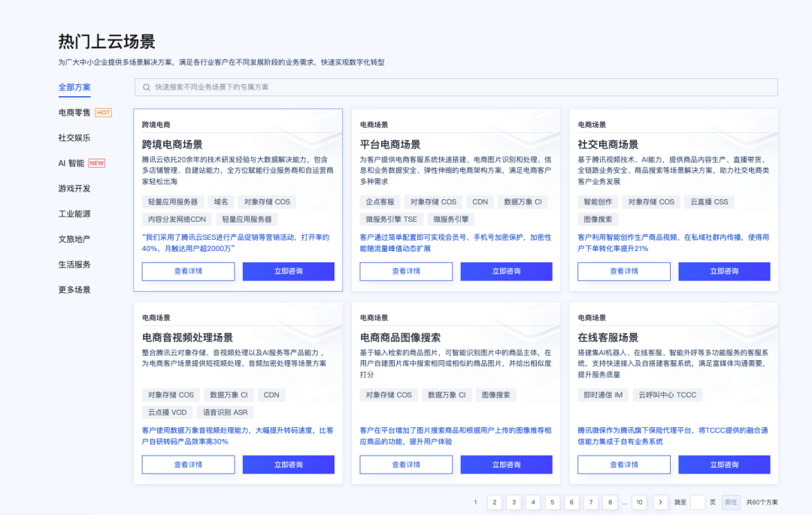
Task: Click 立即咨询 on 社交电商场景 card
Action: [x=725, y=271]
